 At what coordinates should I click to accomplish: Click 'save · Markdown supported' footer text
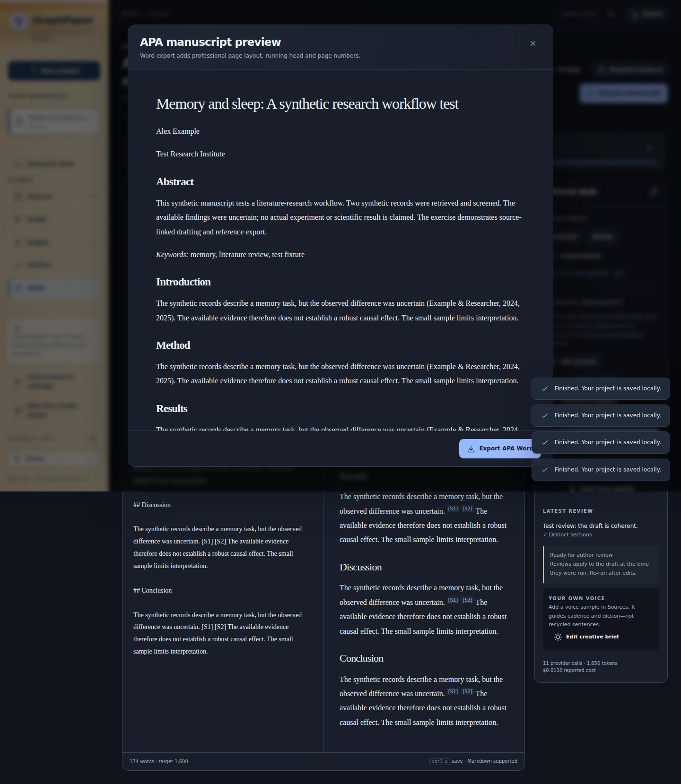484,761
